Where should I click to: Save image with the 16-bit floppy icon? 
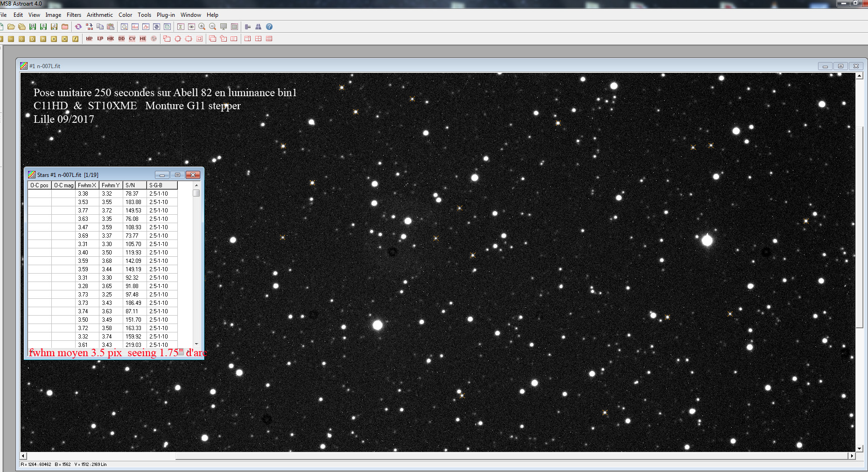(x=33, y=27)
